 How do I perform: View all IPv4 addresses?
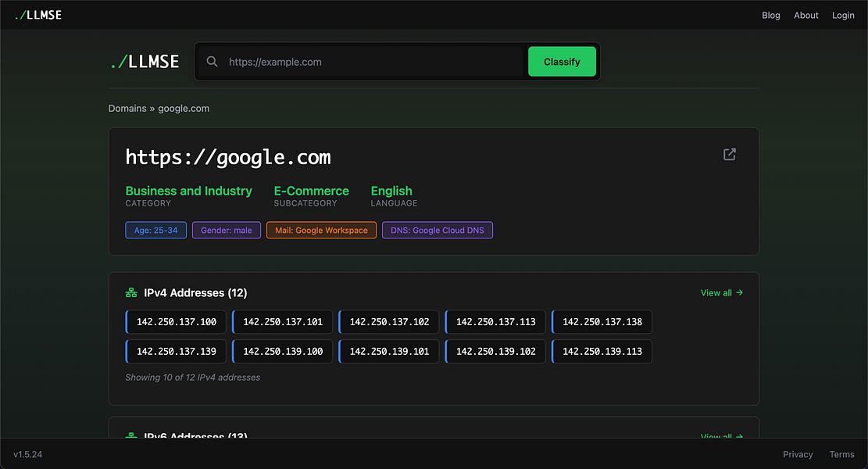721,293
